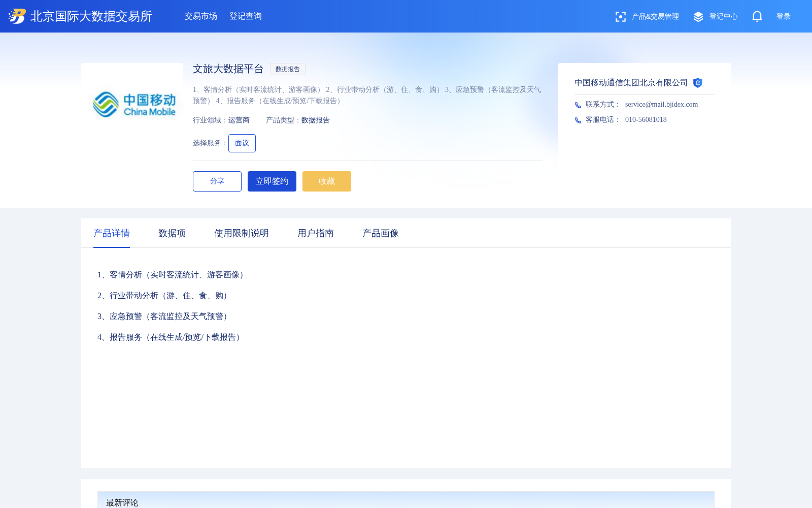Click the 文旅大数据平台 product title
The width and height of the screenshot is (812, 508).
tap(228, 69)
